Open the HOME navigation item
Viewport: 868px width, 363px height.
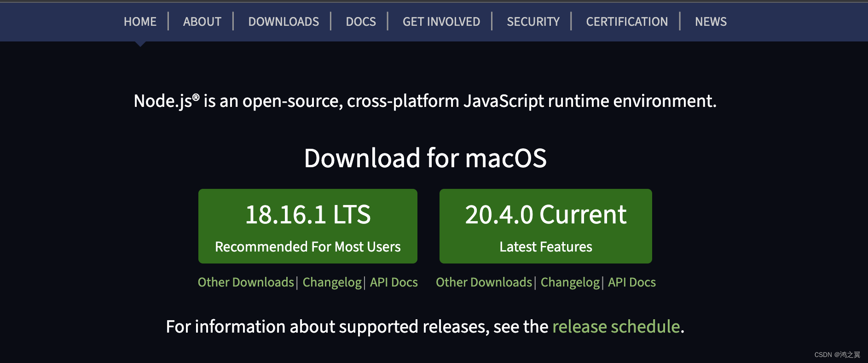coord(140,22)
